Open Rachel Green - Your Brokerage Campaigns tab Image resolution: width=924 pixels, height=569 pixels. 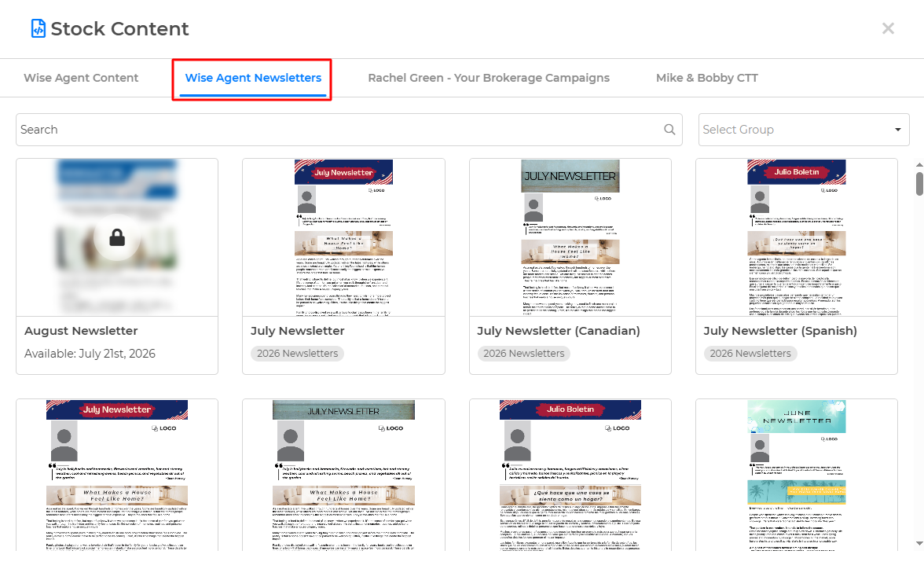tap(489, 78)
